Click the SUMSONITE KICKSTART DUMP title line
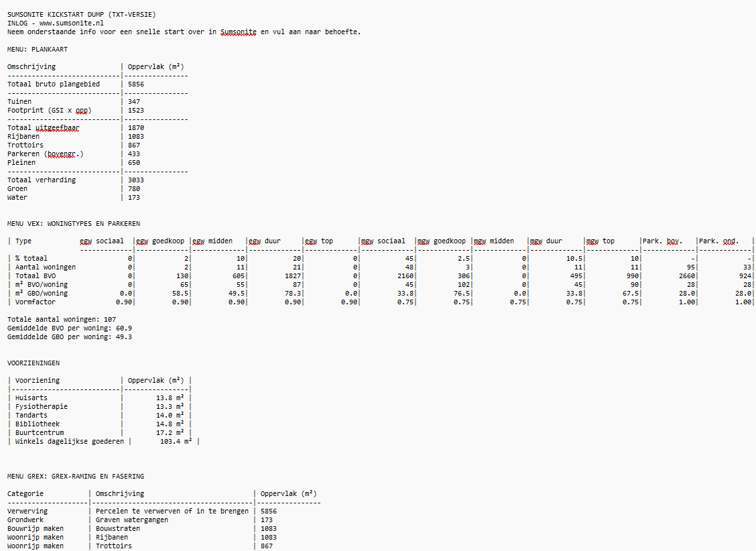The height and width of the screenshot is (551, 756). (x=83, y=14)
